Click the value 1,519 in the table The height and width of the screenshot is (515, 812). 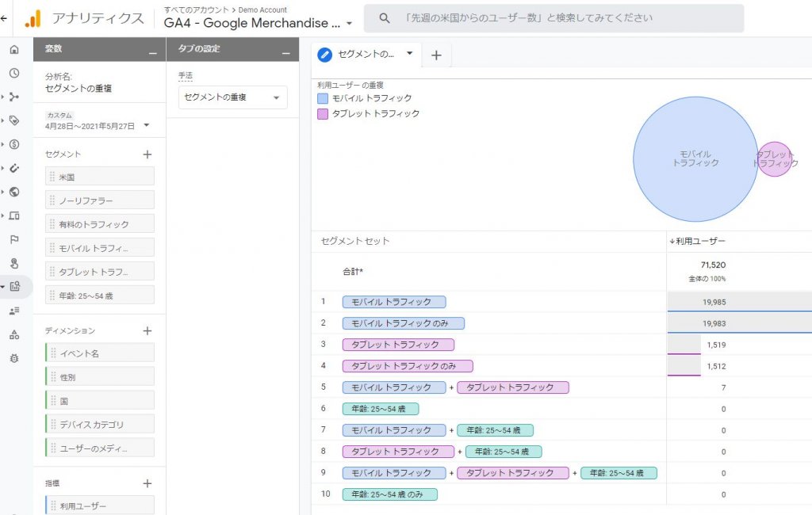pyautogui.click(x=716, y=345)
